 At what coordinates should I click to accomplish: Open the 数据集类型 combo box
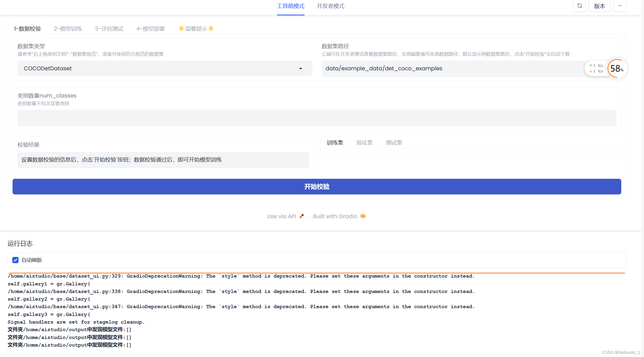click(x=157, y=68)
